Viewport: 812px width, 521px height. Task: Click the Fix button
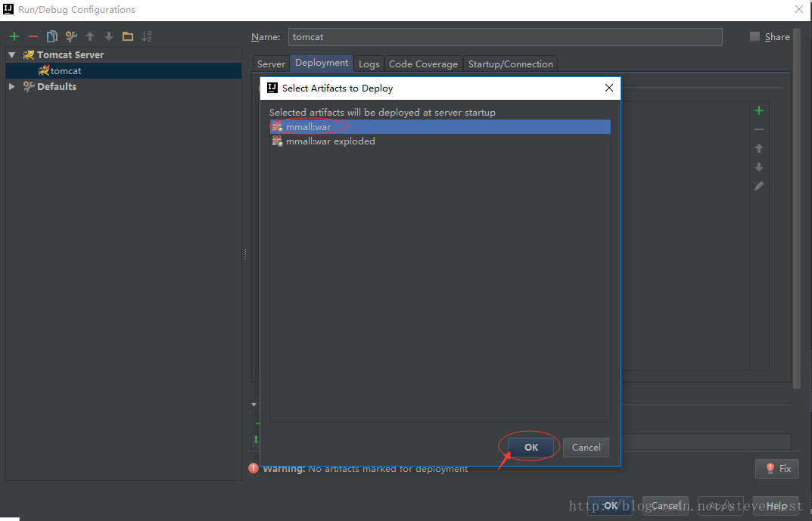click(777, 469)
